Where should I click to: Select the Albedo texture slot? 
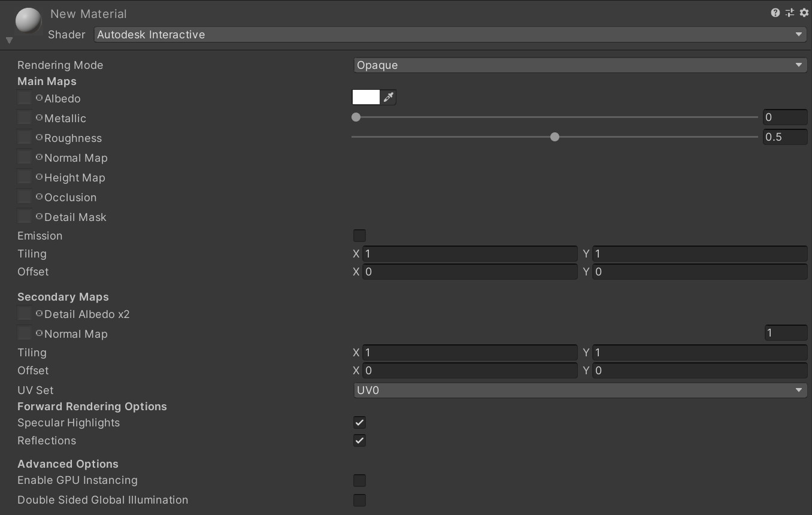(24, 98)
